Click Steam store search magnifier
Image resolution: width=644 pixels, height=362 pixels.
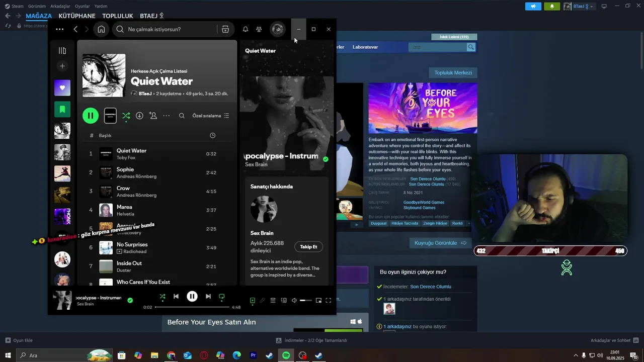[x=471, y=47]
